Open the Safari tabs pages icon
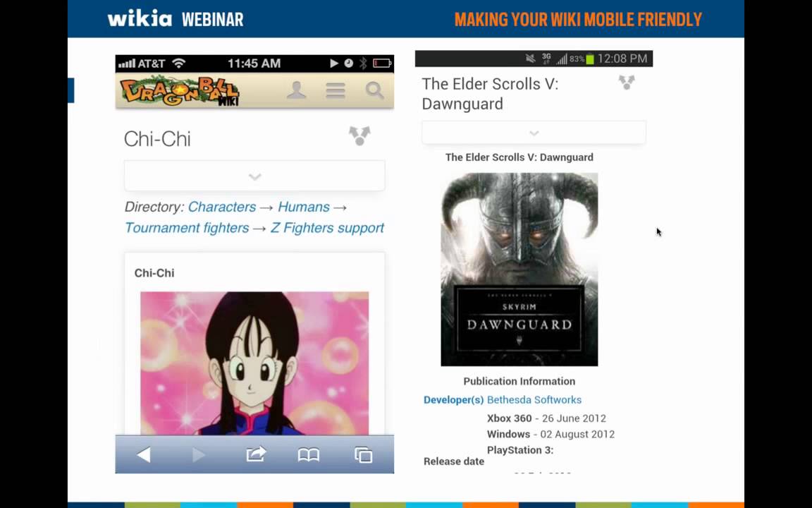 364,454
